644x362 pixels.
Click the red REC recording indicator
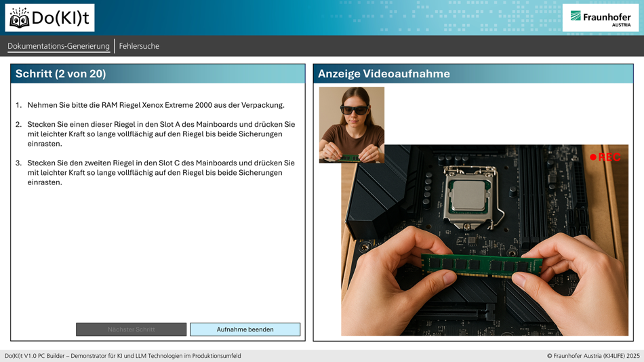605,157
